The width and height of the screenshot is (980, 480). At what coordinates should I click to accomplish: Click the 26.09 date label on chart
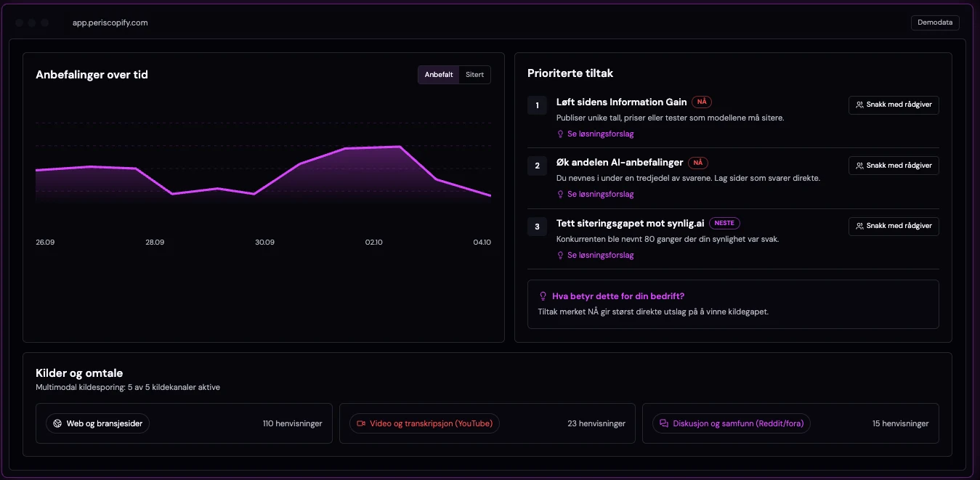click(x=45, y=242)
